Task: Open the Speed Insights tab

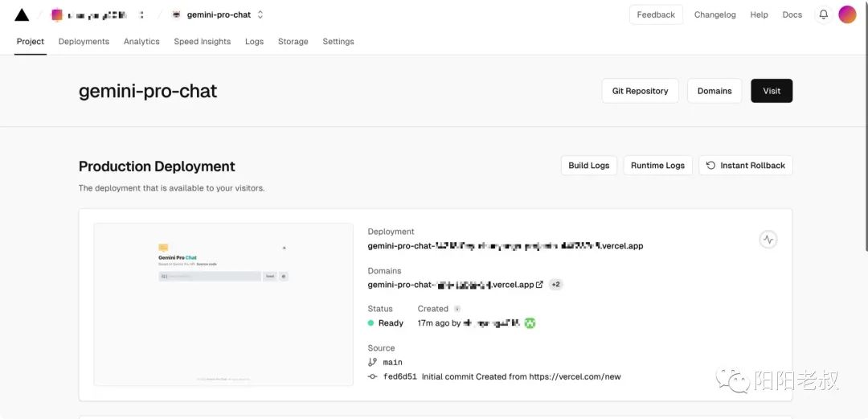Action: click(x=202, y=42)
